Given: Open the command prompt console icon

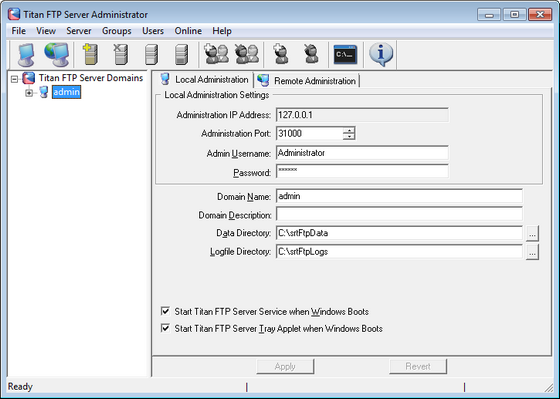Looking at the screenshot, I should click(345, 55).
